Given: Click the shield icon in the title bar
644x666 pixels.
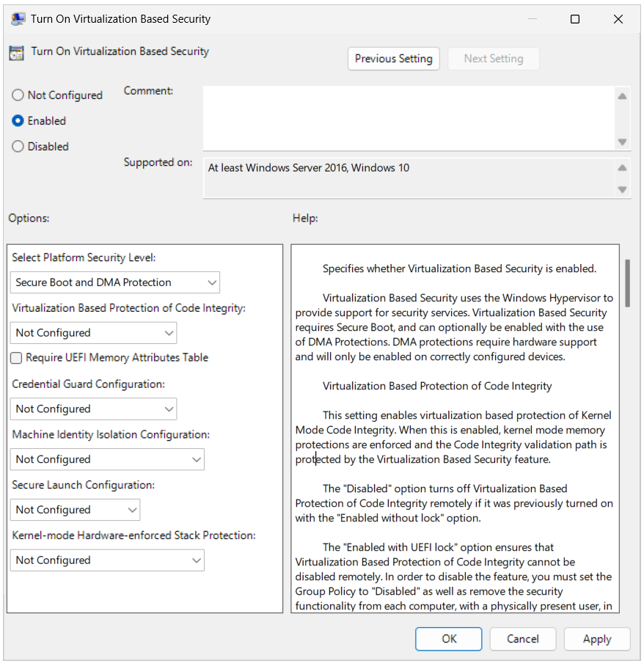Looking at the screenshot, I should click(18, 18).
